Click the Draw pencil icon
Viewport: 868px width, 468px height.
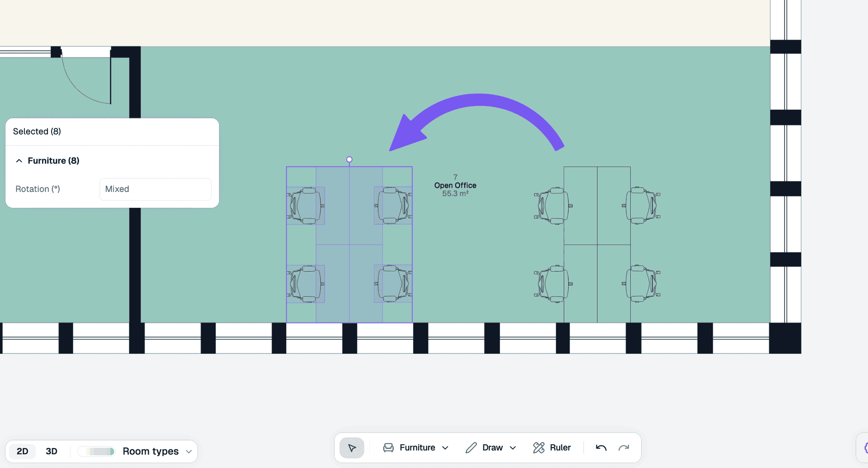471,448
